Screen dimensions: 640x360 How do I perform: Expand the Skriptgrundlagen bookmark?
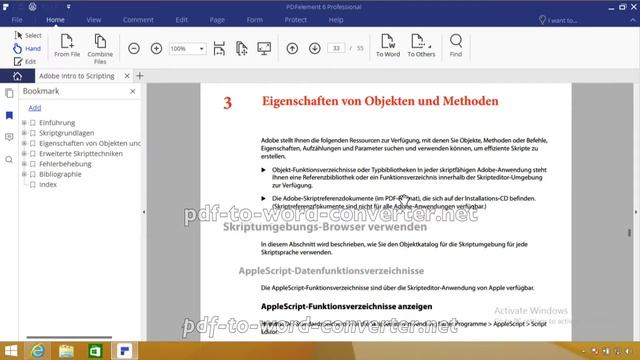point(24,133)
